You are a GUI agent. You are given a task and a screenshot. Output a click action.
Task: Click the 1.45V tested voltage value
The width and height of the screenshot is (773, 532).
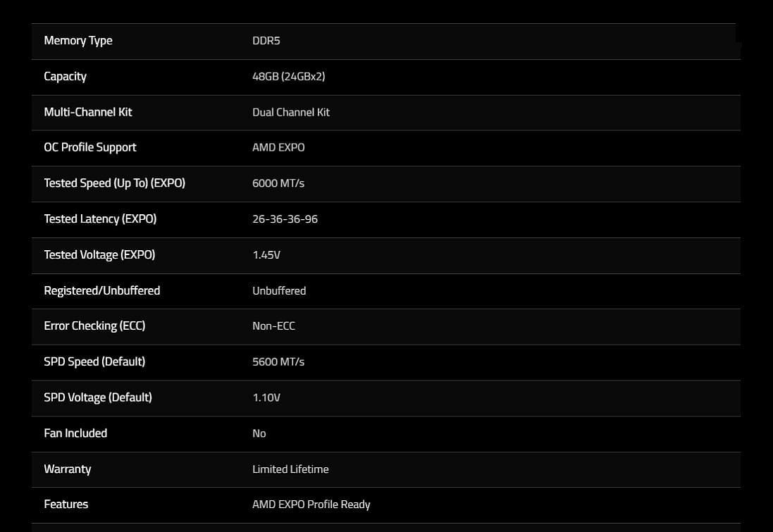[266, 255]
